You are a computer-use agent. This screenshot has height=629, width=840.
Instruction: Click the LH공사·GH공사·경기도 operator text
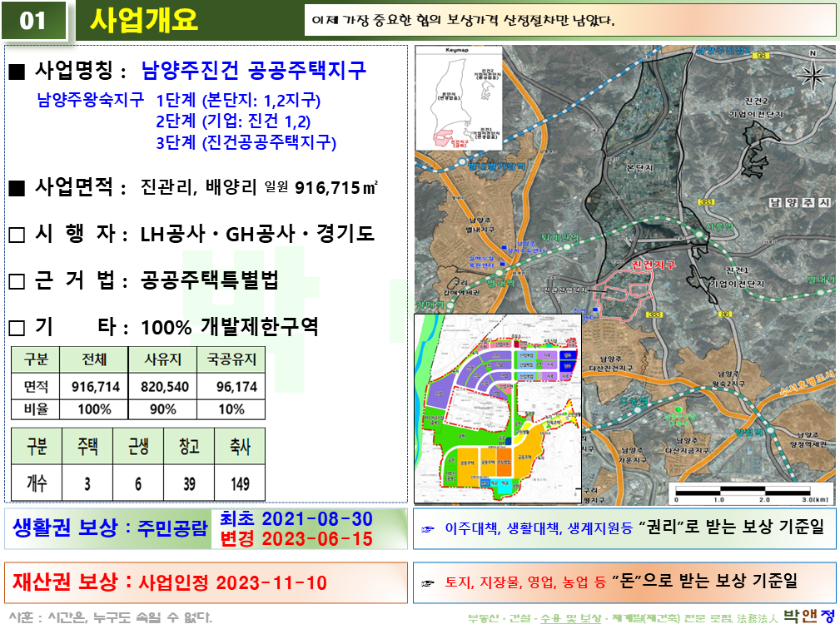tap(257, 234)
